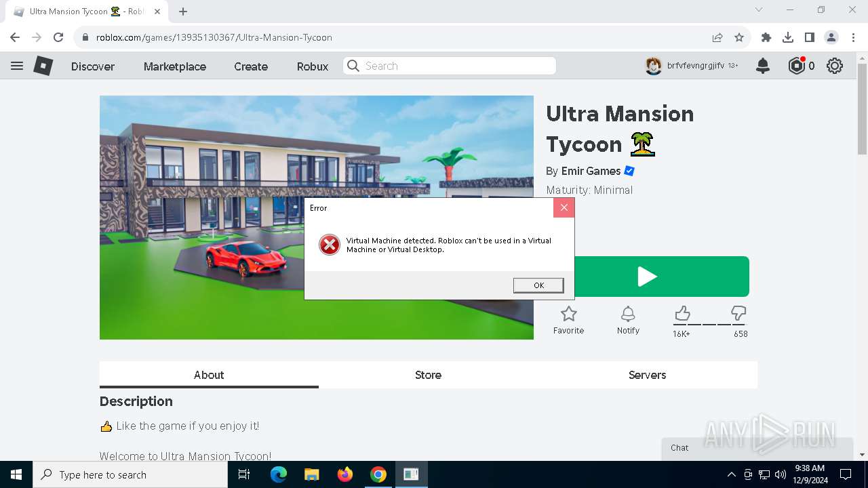868x488 pixels.
Task: Open the Discover page
Action: [x=93, y=66]
